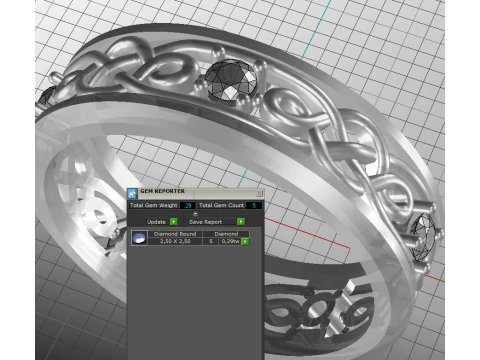Click the Gem Reporter panel icon
The width and height of the screenshot is (480, 360).
coord(132,193)
